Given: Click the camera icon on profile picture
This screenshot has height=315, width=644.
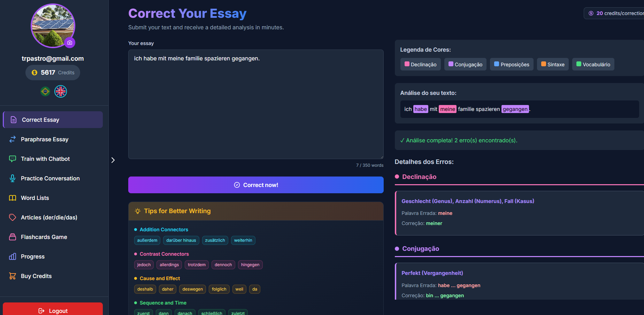Looking at the screenshot, I should click(x=70, y=43).
